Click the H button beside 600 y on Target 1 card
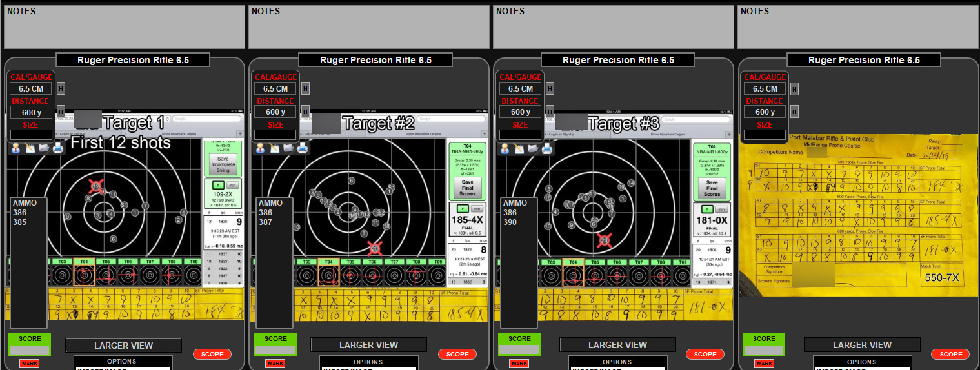 pos(61,112)
